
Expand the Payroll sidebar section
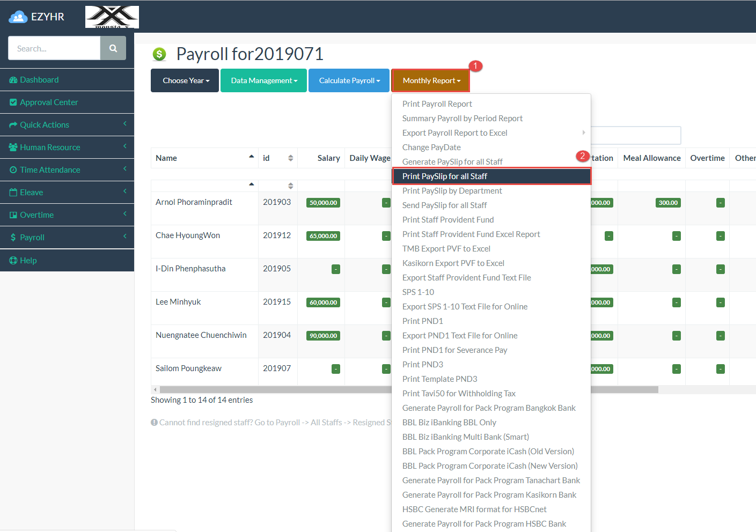[x=32, y=238]
